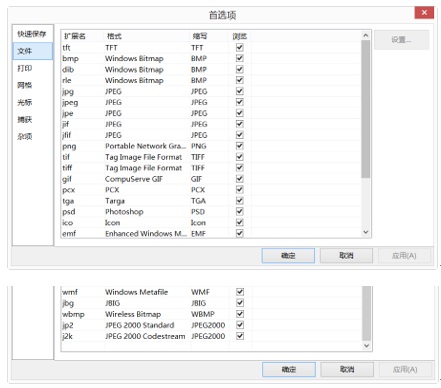Click the 设置... button

401,40
